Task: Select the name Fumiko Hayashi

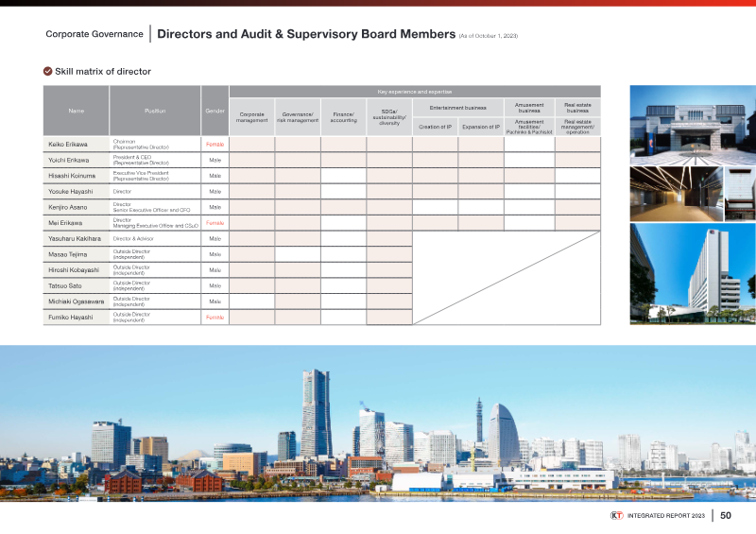Action: [70, 318]
